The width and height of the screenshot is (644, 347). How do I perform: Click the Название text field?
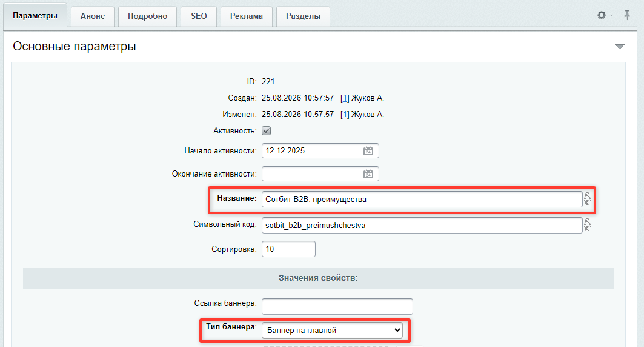(422, 199)
